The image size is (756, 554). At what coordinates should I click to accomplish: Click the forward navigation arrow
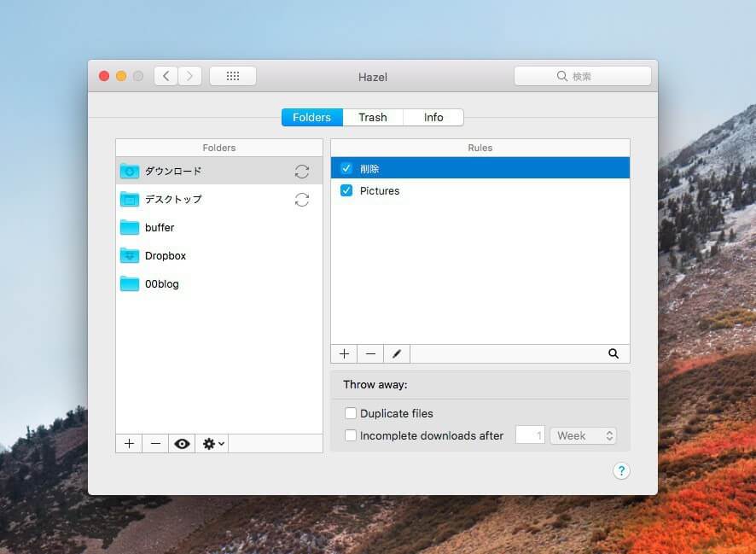tap(189, 76)
